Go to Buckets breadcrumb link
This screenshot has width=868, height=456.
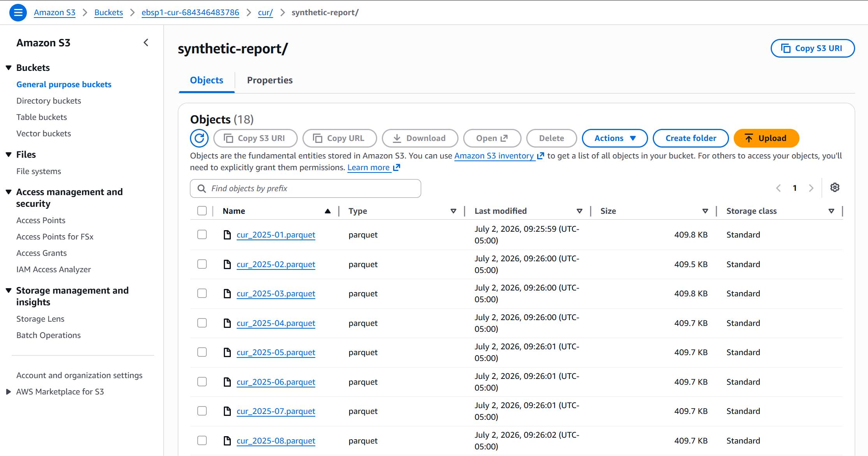(109, 12)
